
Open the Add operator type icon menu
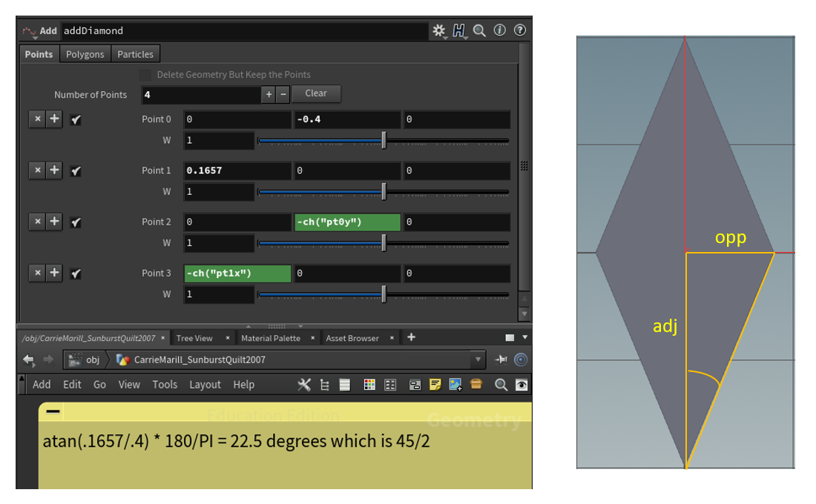[30, 30]
